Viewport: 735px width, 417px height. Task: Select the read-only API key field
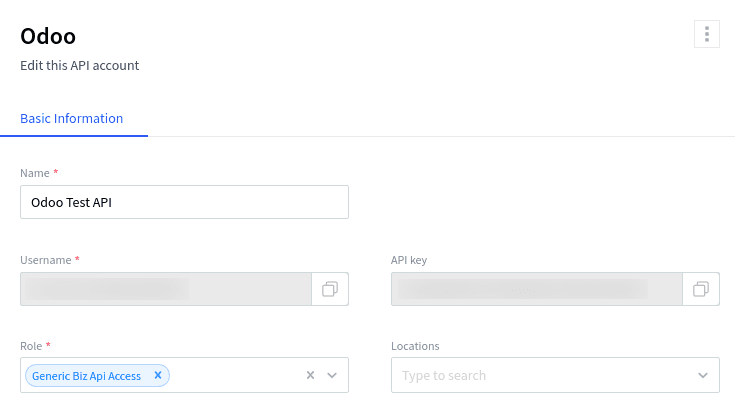[x=536, y=289]
